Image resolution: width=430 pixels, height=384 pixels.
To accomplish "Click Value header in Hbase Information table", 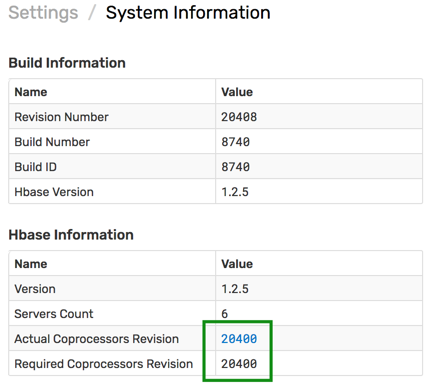I will pyautogui.click(x=237, y=264).
